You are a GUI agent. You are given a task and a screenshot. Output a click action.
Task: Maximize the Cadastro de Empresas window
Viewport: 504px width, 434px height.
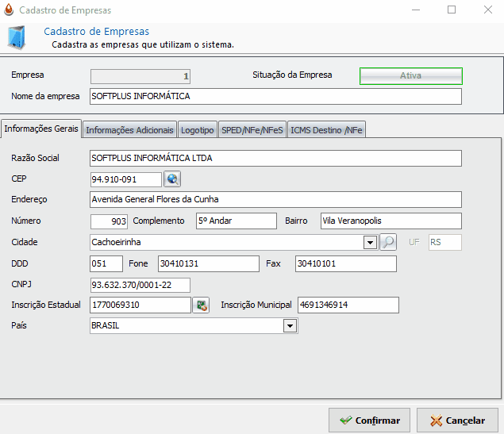pos(452,10)
